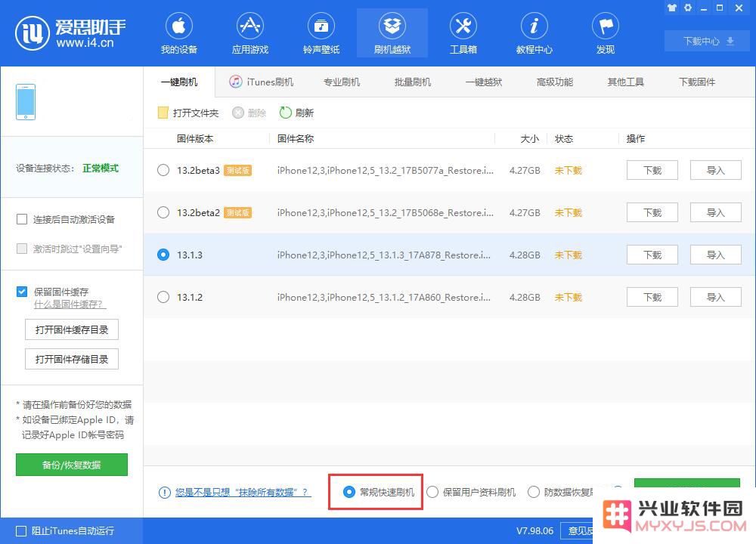This screenshot has height=544, width=756.
Task: Enable 连接后自动激活设备 checkbox
Action: tap(22, 220)
